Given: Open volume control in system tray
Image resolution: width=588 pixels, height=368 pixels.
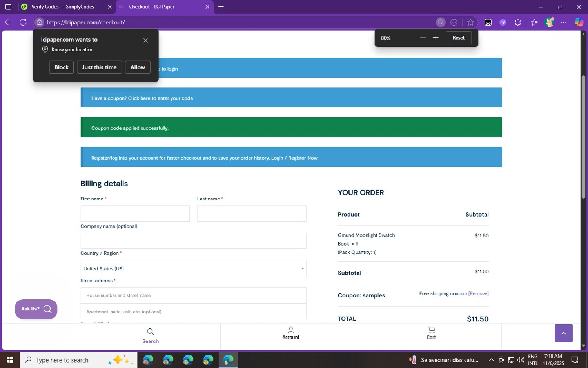Looking at the screenshot, I should pyautogui.click(x=521, y=360).
